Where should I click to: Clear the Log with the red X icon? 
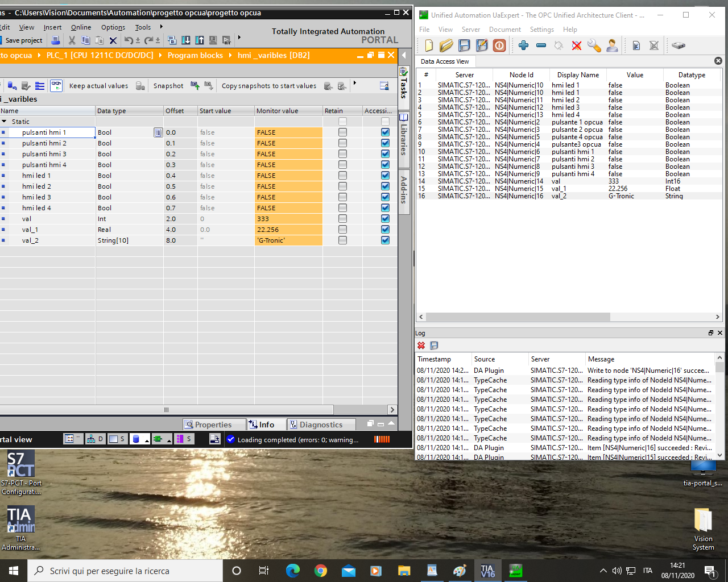(421, 346)
